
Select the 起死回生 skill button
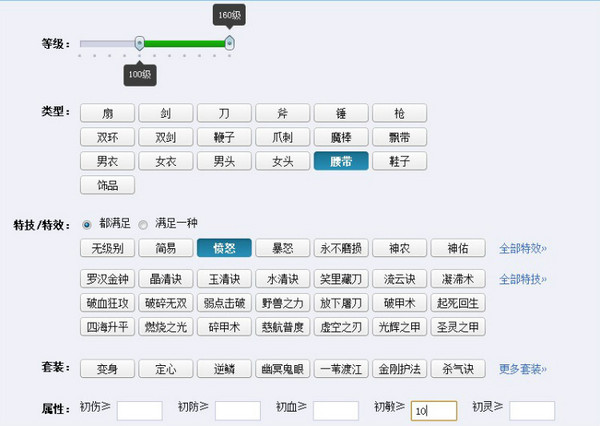click(x=458, y=302)
